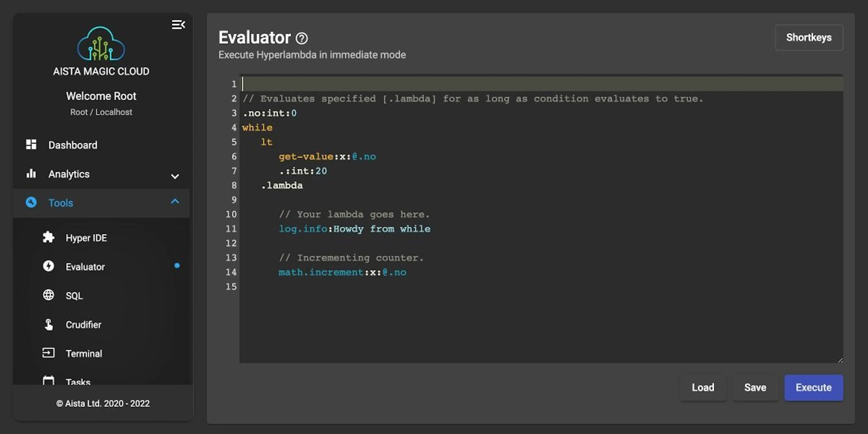Click the 'Root / Localhost' text

pyautogui.click(x=101, y=112)
